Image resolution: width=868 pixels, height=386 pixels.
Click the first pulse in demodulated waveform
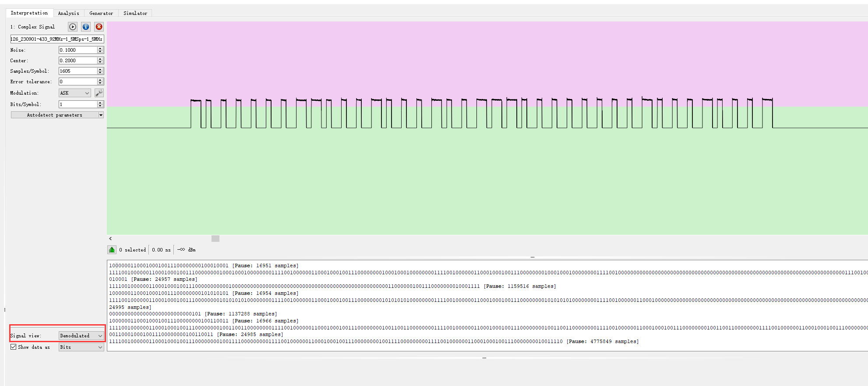(196, 113)
